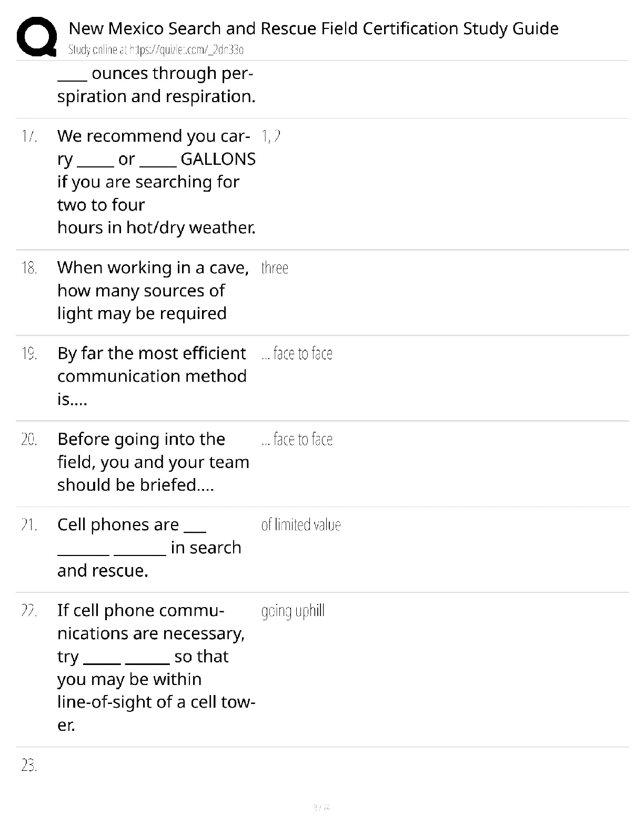Click the answer '1, 2' for question 17
This screenshot has height=834, width=644.
pyautogui.click(x=271, y=136)
